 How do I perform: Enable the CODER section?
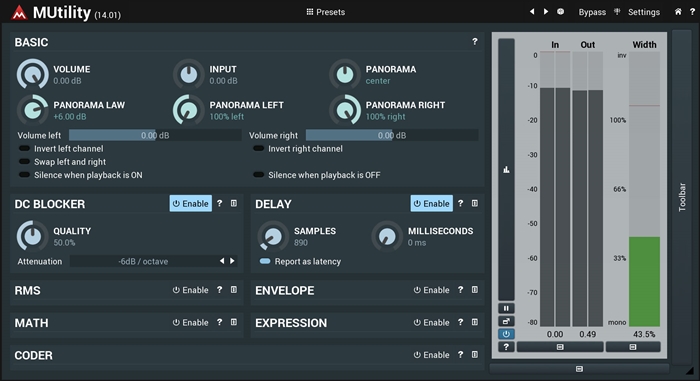click(x=432, y=355)
